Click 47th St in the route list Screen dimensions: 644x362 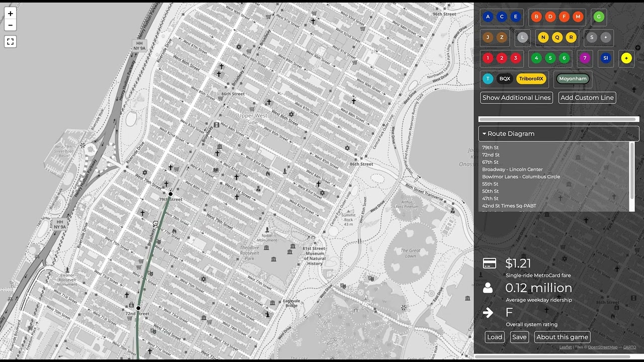[491, 199]
